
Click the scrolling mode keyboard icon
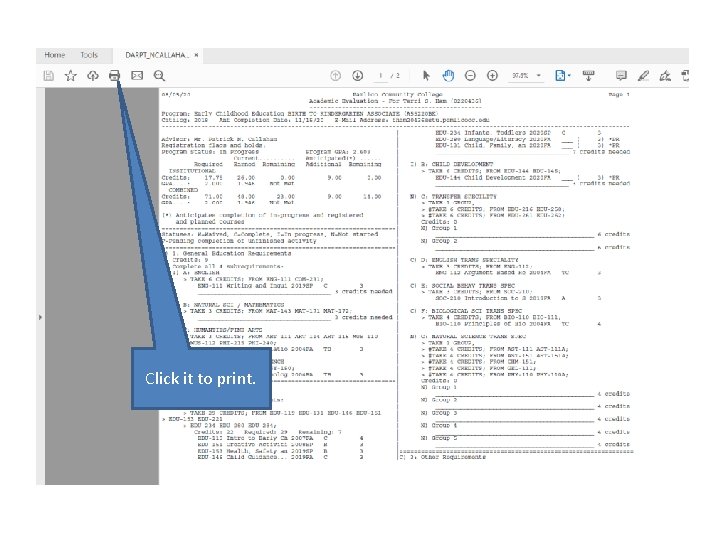[588, 75]
